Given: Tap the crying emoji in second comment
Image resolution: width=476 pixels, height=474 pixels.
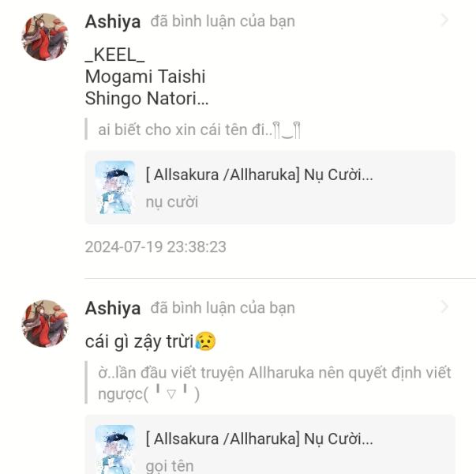Looking at the screenshot, I should (205, 341).
